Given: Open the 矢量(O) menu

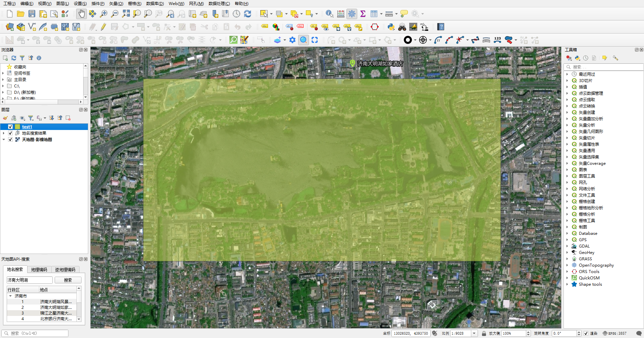Looking at the screenshot, I should (x=116, y=3).
